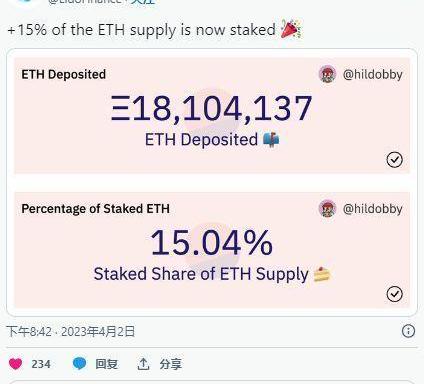Image resolution: width=424 pixels, height=384 pixels.
Task: Click the ETH Deposited card title
Action: pyautogui.click(x=64, y=74)
